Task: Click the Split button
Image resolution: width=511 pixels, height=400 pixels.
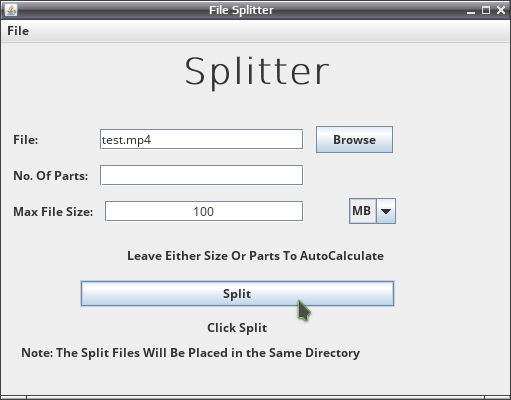Action: coord(237,294)
